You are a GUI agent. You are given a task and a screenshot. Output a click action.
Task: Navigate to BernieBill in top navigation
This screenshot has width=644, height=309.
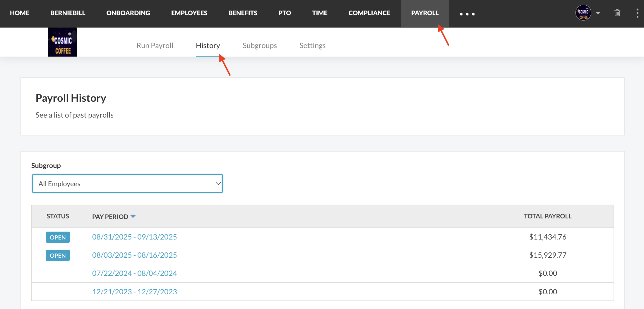pos(68,13)
